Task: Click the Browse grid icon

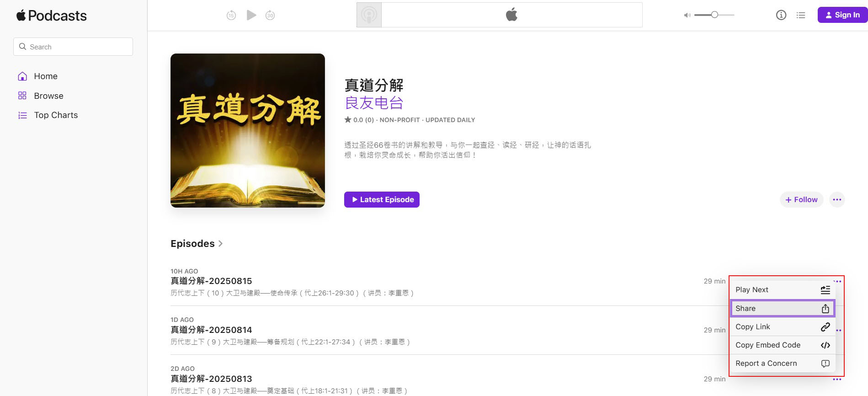Action: [22, 96]
